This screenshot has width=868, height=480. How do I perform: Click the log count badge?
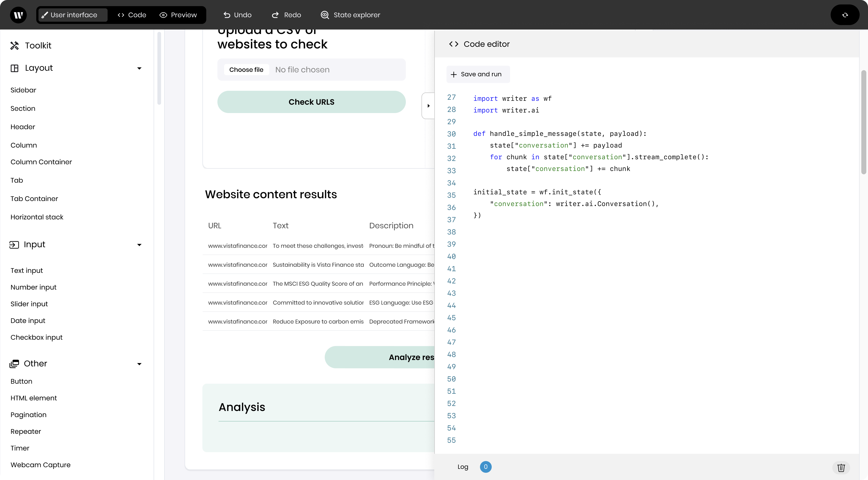(485, 467)
